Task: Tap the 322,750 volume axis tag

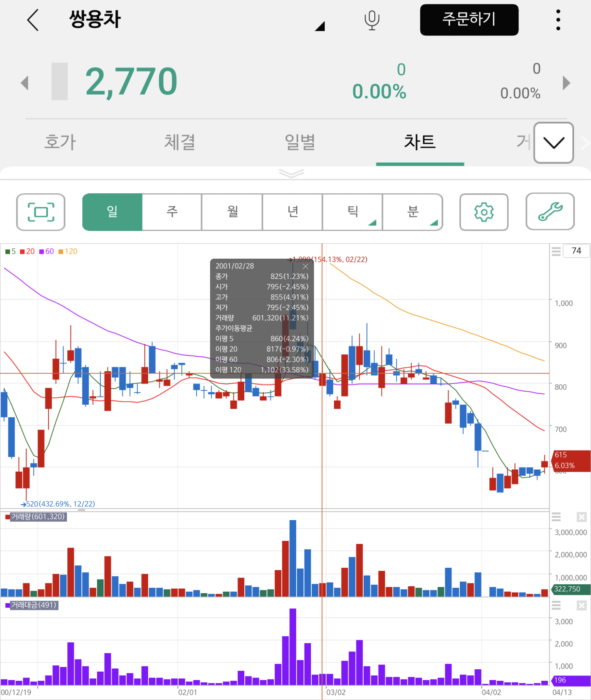Action: 571,589
